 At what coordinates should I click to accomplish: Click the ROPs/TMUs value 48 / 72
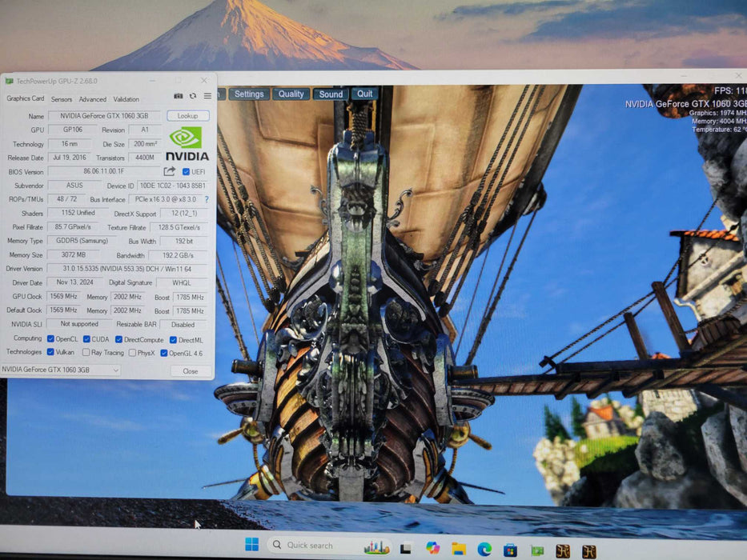(x=66, y=199)
